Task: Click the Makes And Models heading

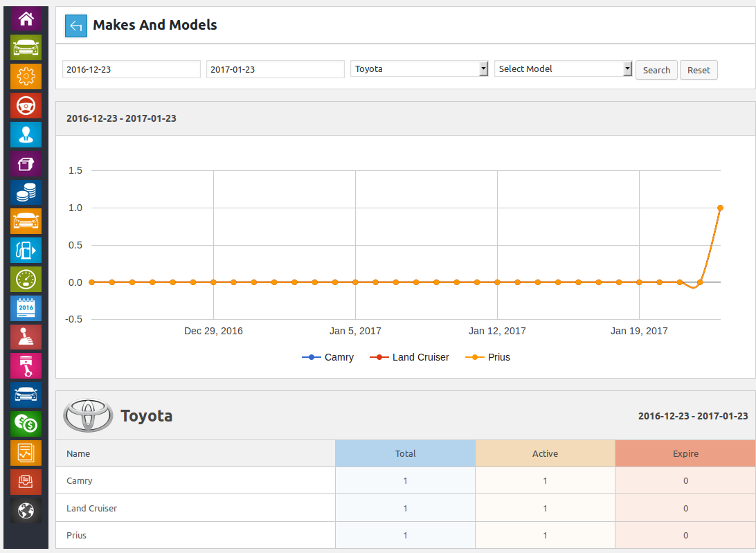Action: tap(155, 25)
